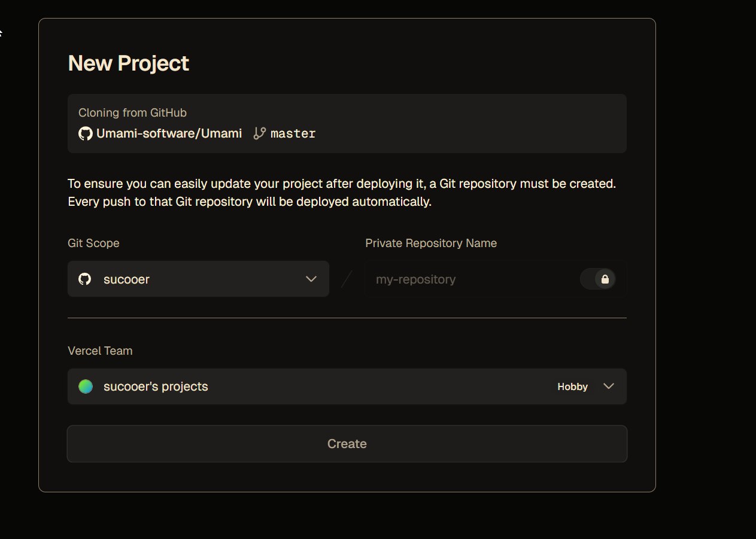Click the green team avatar circle

[86, 386]
